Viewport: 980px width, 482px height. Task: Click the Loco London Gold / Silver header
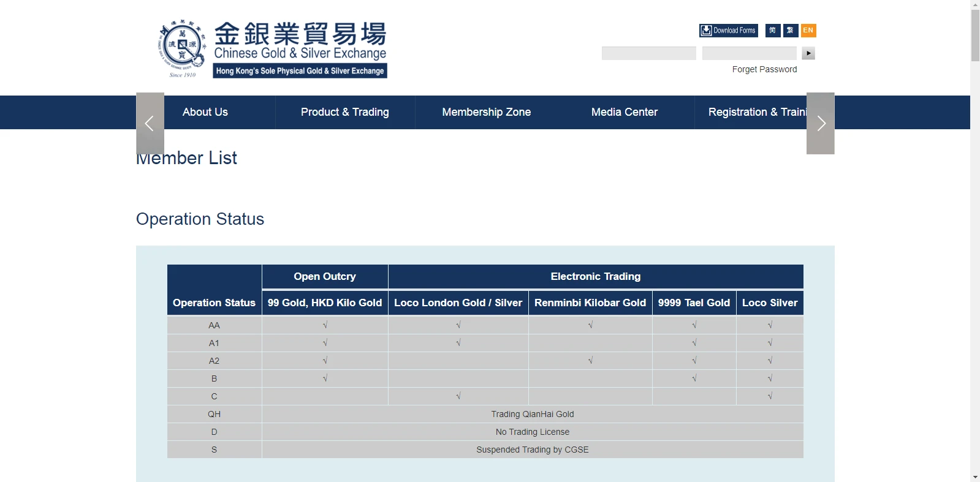(x=458, y=303)
